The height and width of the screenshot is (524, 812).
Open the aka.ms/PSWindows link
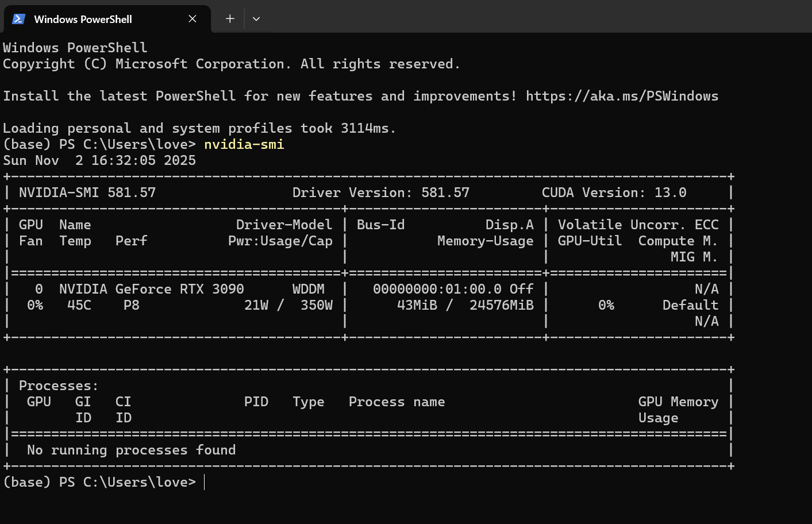click(622, 96)
